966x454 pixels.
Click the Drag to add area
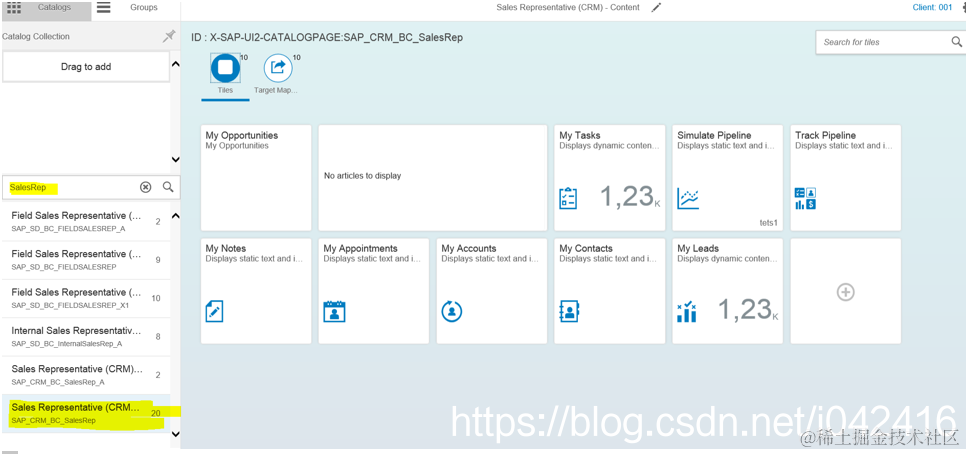tap(86, 67)
